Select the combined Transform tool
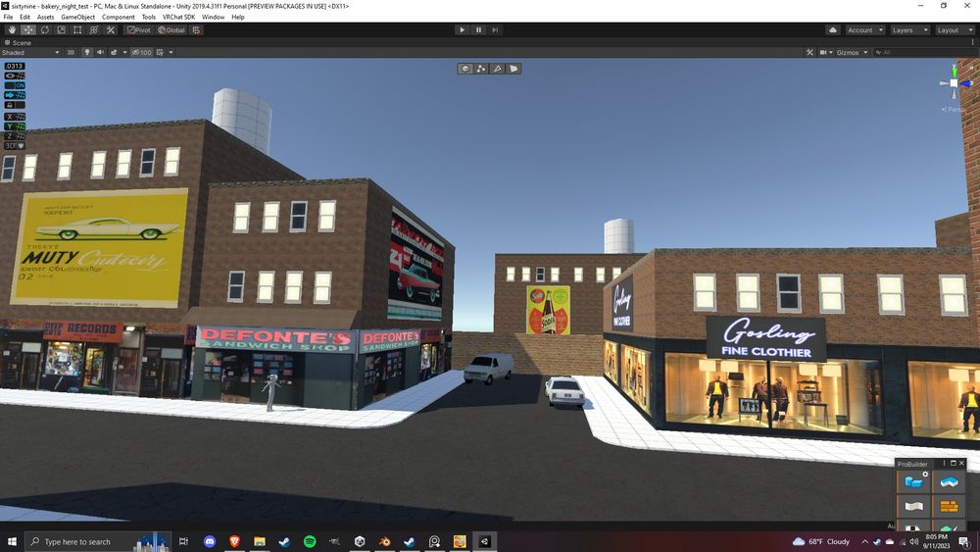Viewport: 980px width, 552px height. coord(94,30)
